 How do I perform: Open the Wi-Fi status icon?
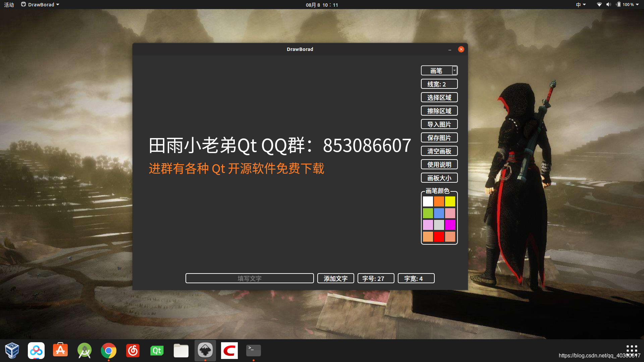(599, 5)
